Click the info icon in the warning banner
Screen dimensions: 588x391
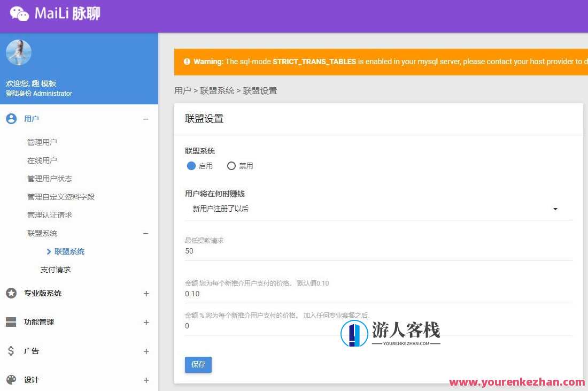point(187,62)
